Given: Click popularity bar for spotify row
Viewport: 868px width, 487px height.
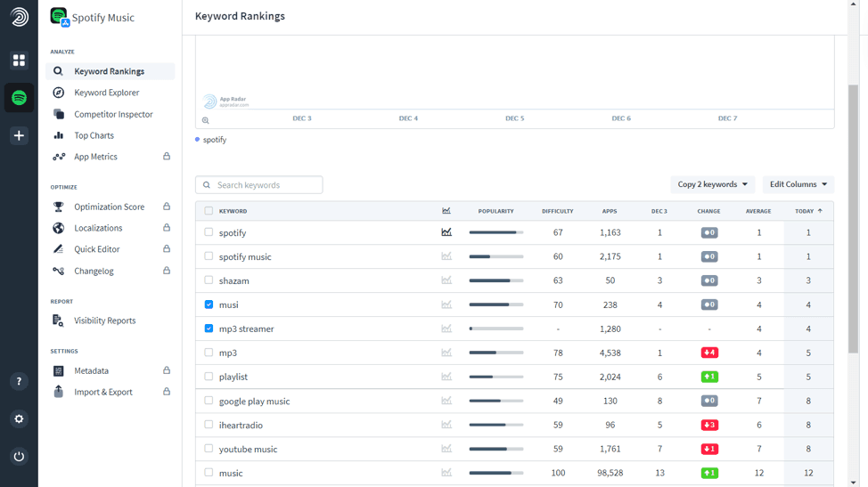Looking at the screenshot, I should 496,232.
